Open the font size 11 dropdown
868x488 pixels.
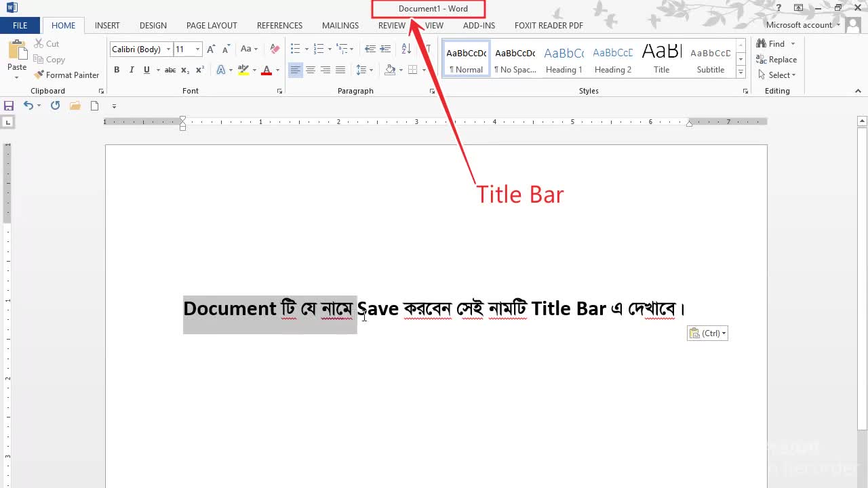pyautogui.click(x=197, y=49)
